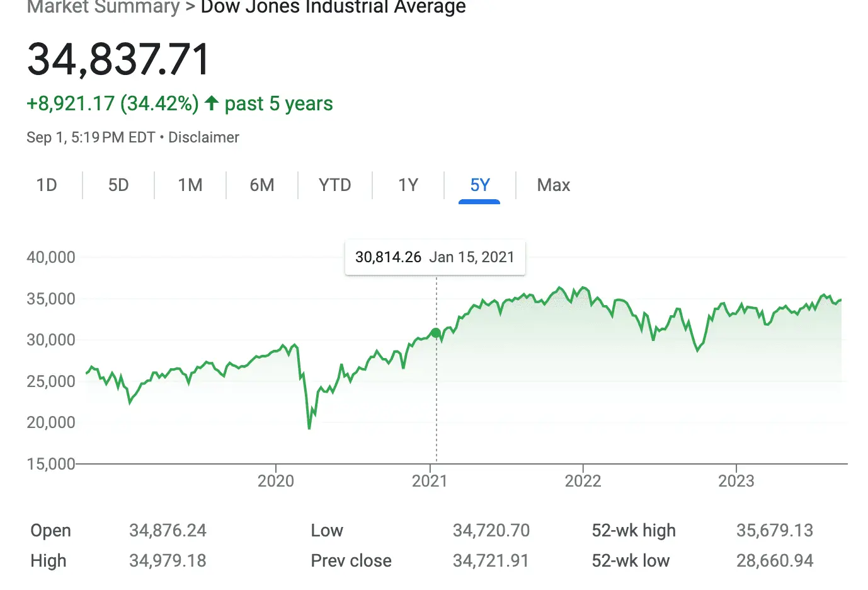Click the 52-wk high value 35,679.13
The image size is (868, 590).
point(775,531)
